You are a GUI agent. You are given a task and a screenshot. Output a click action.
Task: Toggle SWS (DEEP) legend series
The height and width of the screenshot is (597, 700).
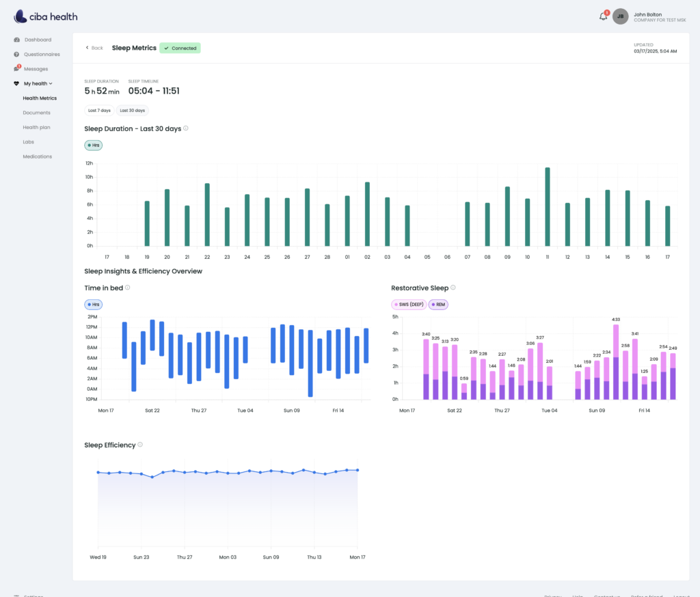pos(409,305)
